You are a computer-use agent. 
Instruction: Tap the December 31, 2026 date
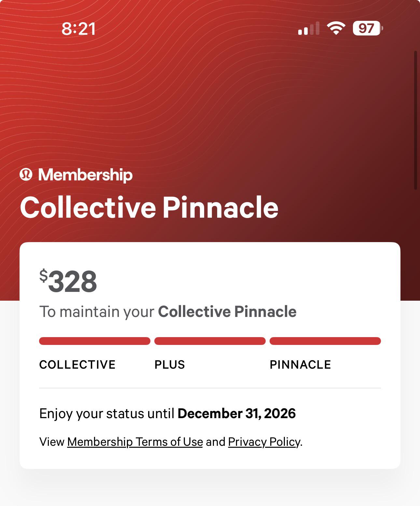click(x=237, y=414)
